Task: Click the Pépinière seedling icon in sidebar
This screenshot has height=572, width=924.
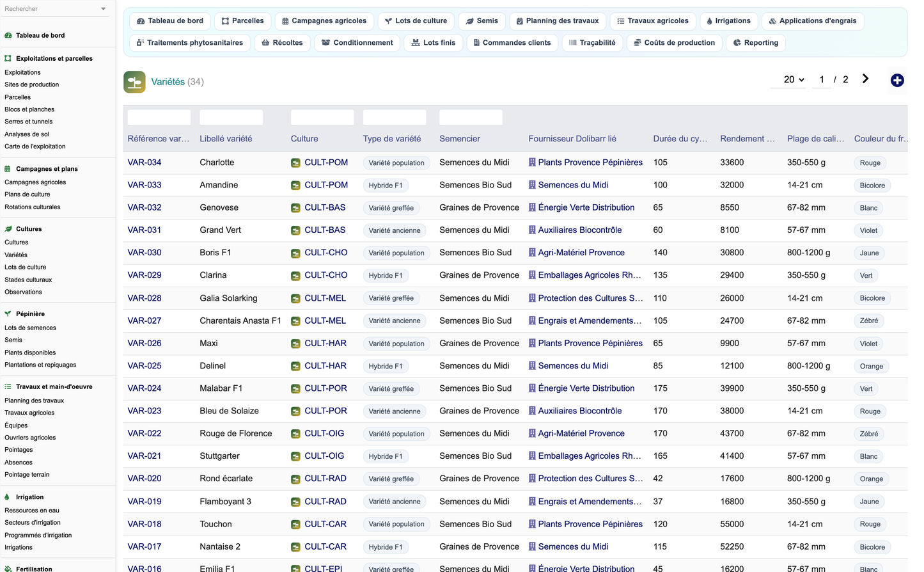Action: coord(8,314)
